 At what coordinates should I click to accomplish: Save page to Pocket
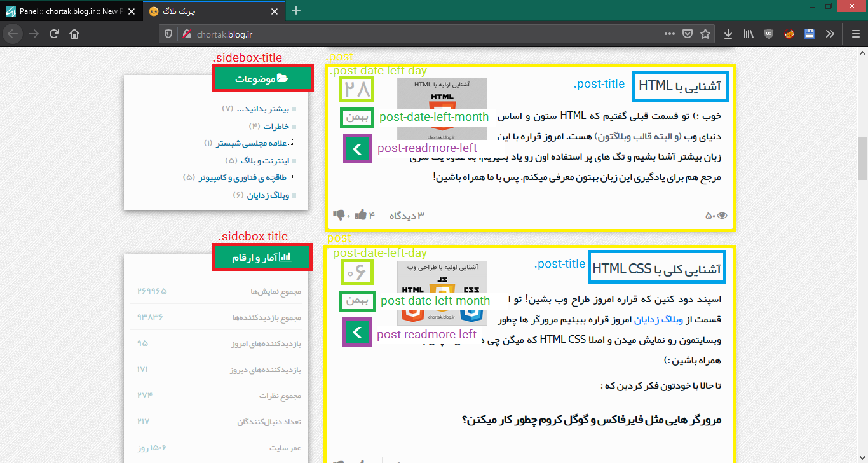pyautogui.click(x=688, y=34)
